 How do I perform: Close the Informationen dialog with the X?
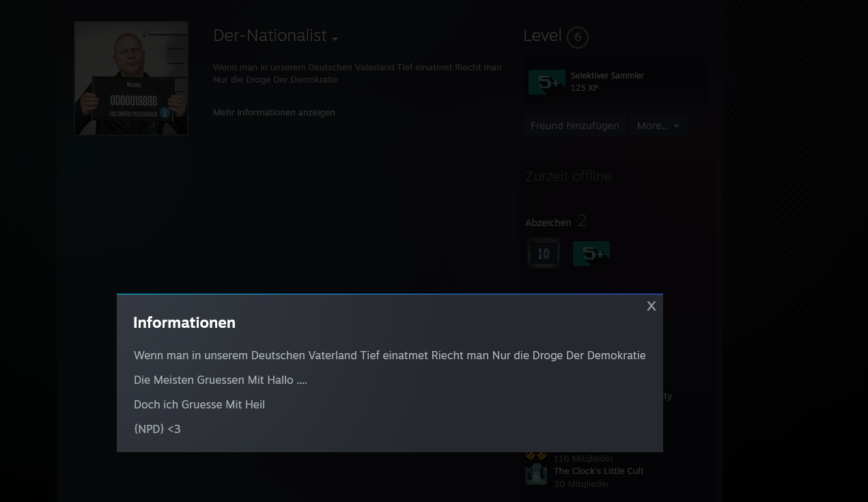click(651, 307)
